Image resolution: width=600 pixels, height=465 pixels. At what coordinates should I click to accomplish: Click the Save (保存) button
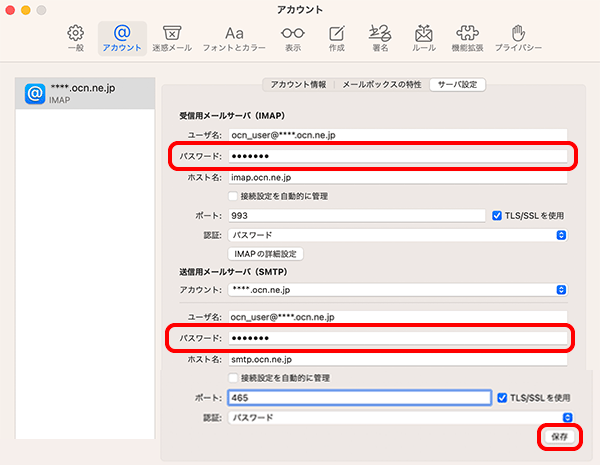559,438
